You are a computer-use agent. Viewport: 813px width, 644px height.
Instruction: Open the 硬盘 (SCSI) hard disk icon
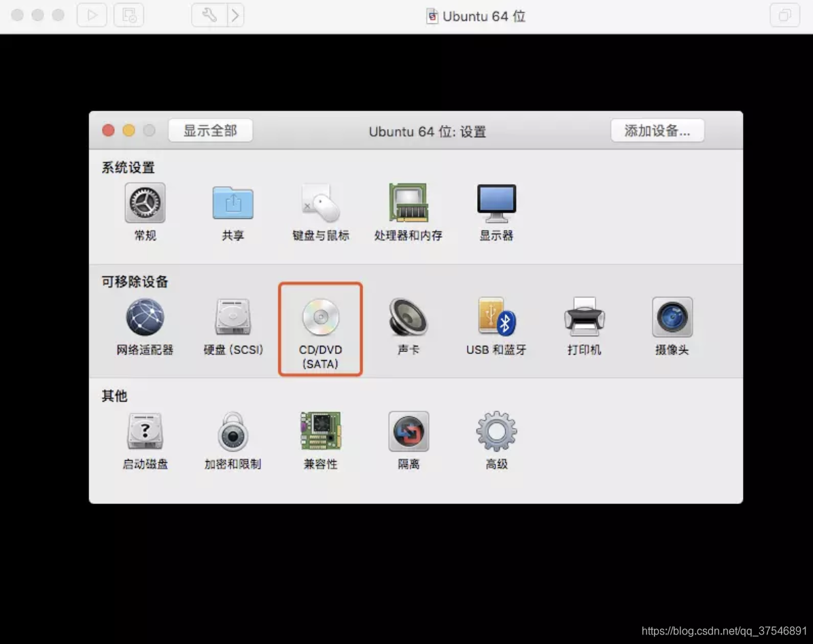[x=232, y=317]
